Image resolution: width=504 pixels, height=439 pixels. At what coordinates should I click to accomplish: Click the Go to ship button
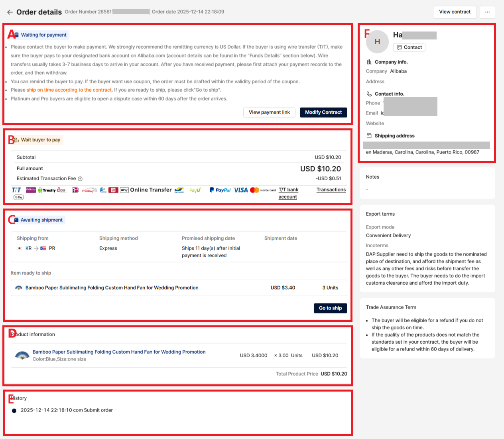[330, 308]
